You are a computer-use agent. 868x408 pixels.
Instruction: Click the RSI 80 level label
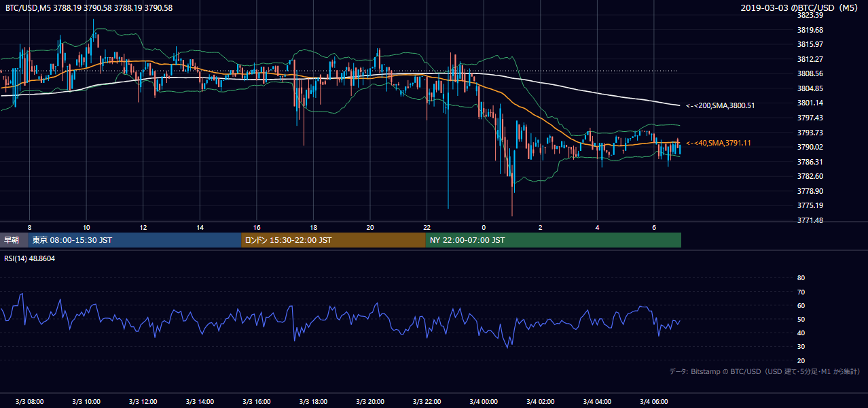801,278
